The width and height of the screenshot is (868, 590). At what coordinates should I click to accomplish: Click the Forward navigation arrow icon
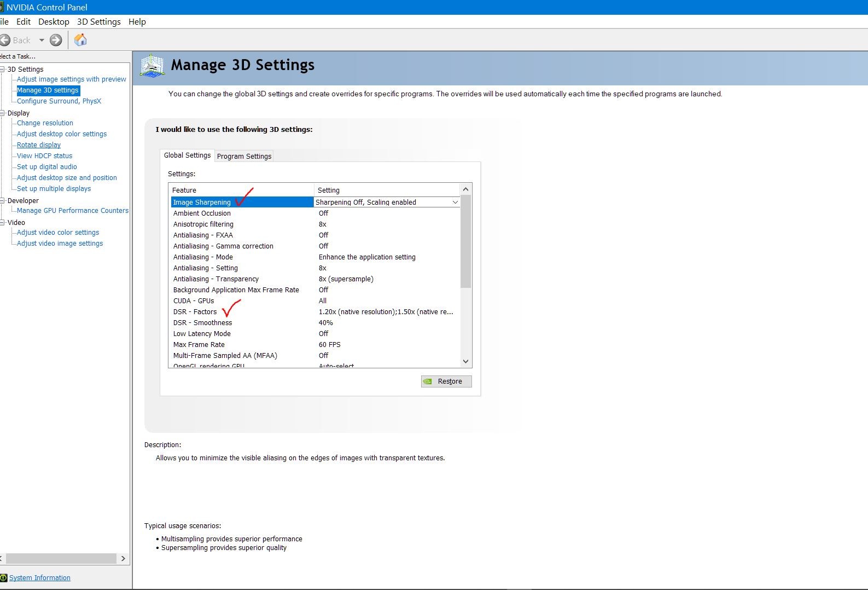coord(56,40)
